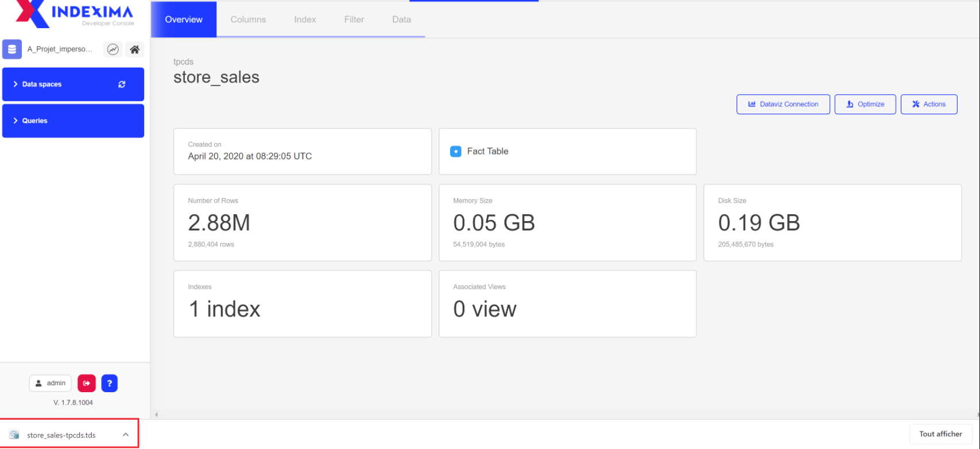Image resolution: width=980 pixels, height=449 pixels.
Task: Click the left arrow of horizontal scrollbar
Action: (x=156, y=415)
